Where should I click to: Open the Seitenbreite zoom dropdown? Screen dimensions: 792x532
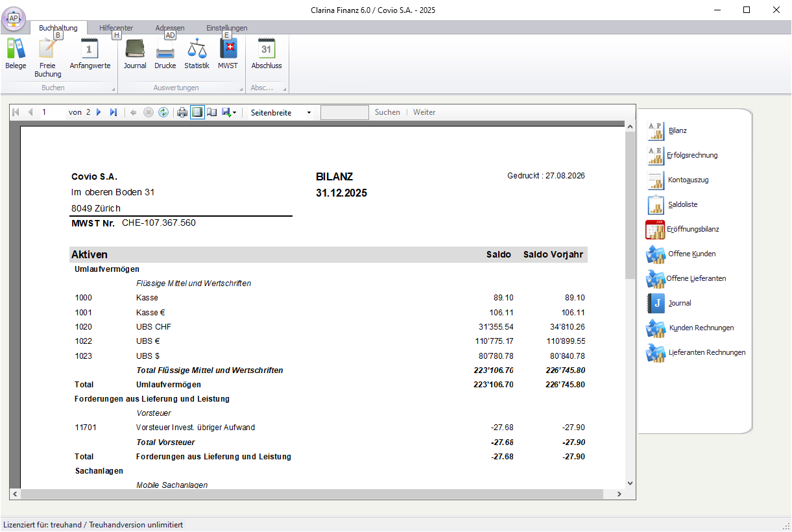pyautogui.click(x=281, y=112)
